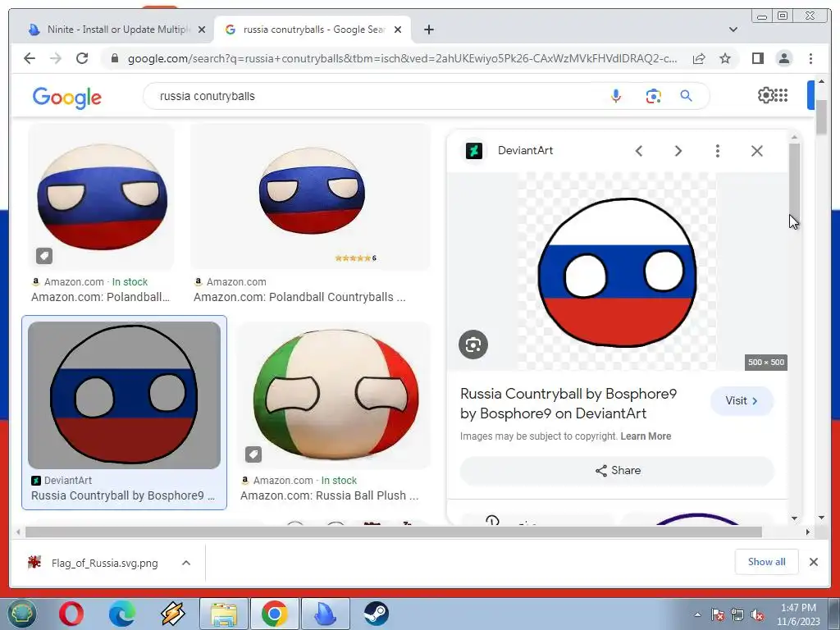Toggle the Chrome side panel
Image resolution: width=840 pixels, height=630 pixels.
757,58
